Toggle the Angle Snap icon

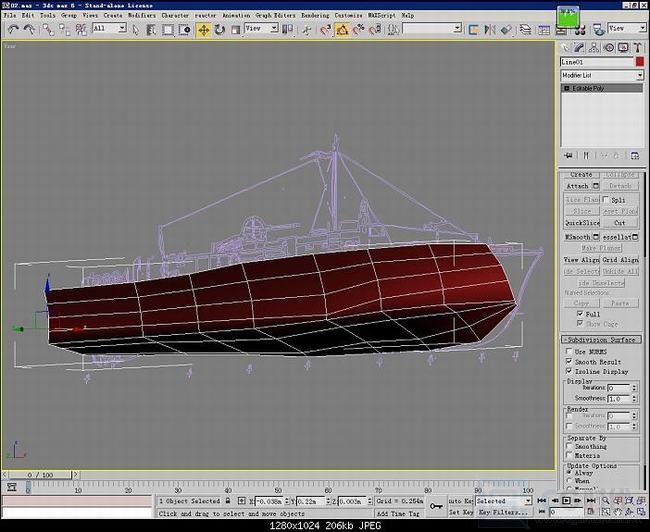click(x=342, y=29)
